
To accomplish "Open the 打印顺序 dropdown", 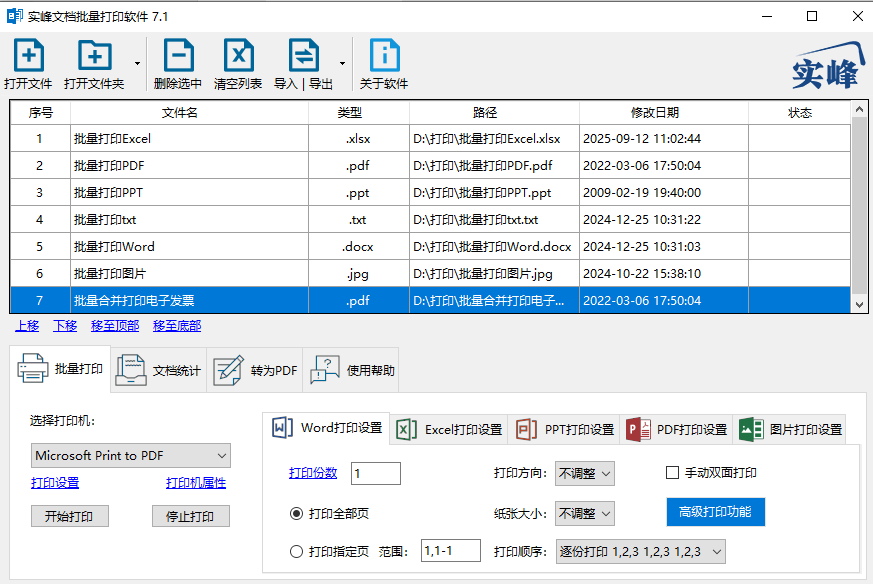I will click(640, 552).
